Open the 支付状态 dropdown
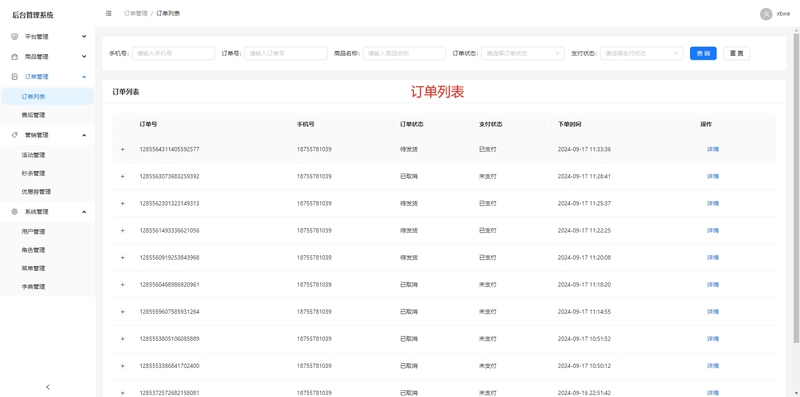The image size is (800, 397). [641, 53]
